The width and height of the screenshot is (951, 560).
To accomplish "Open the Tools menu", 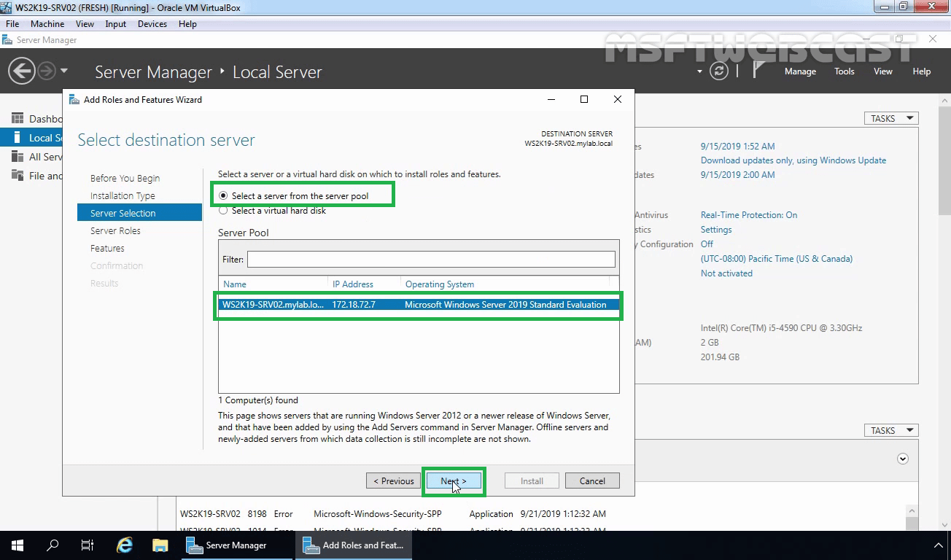I will tap(845, 71).
